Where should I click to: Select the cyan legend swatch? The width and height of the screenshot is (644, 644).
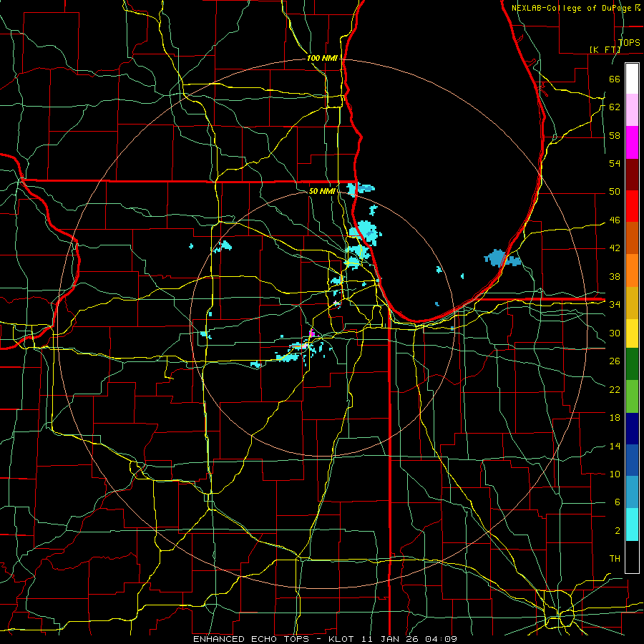(632, 525)
